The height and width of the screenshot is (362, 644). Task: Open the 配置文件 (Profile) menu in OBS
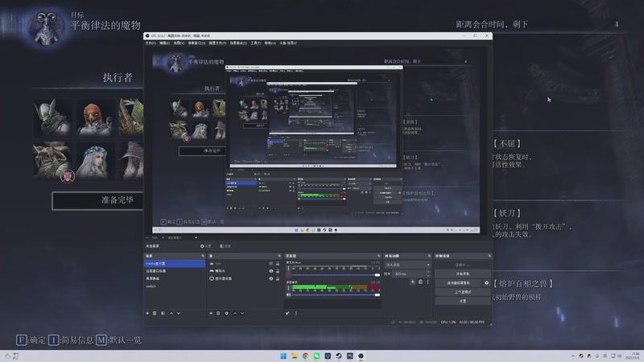217,43
